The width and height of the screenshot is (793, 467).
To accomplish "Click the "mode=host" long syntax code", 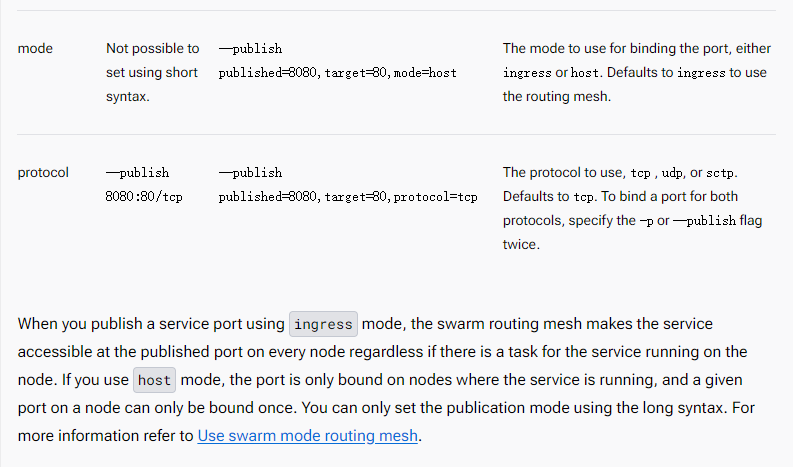I will 426,73.
